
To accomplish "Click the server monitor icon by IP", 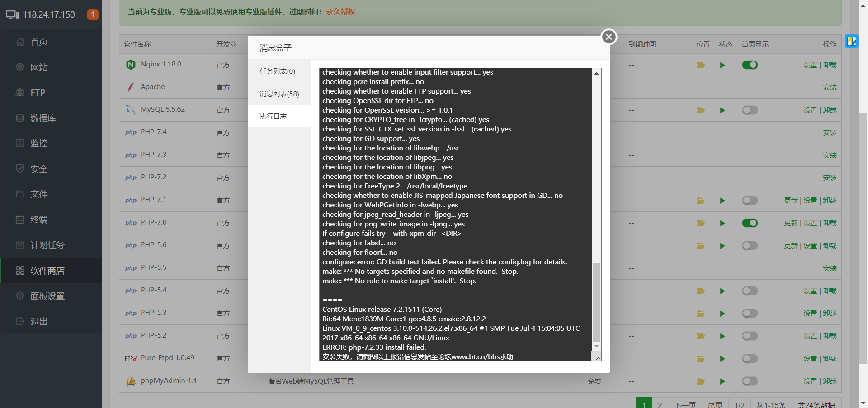I will point(12,14).
